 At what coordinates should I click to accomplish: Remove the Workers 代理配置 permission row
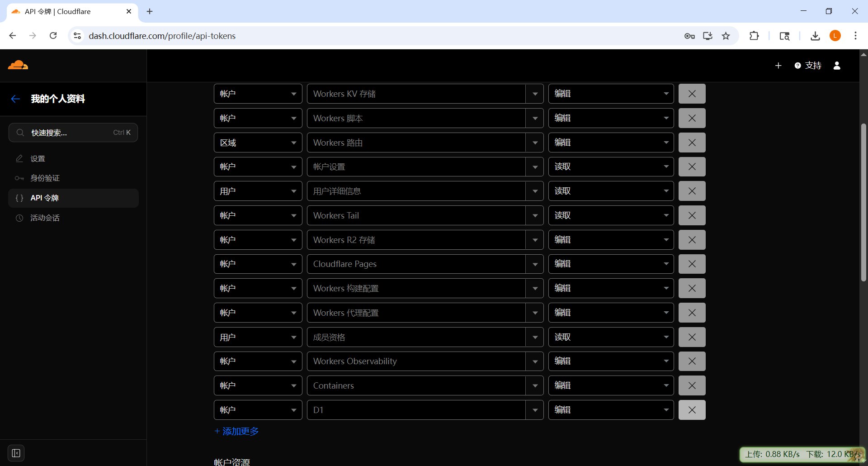692,313
